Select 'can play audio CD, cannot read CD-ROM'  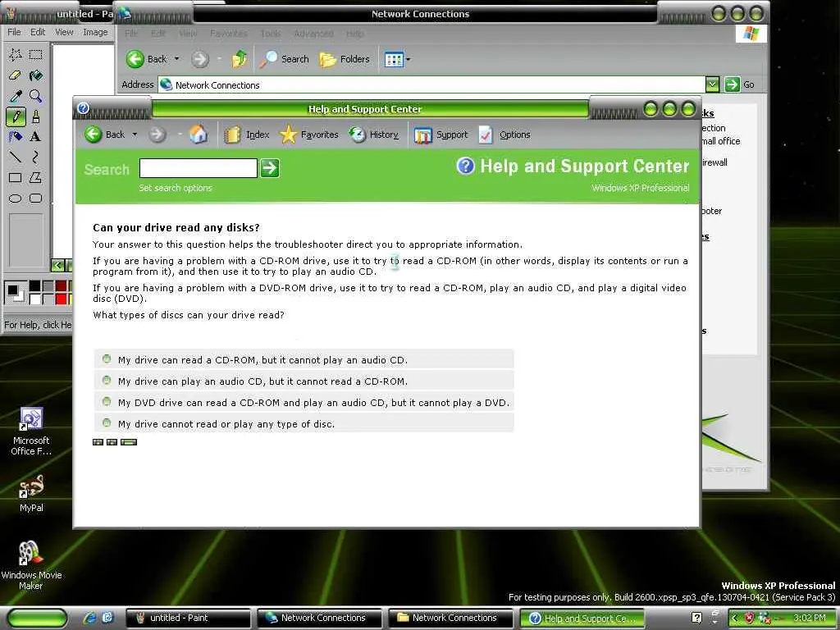click(107, 381)
